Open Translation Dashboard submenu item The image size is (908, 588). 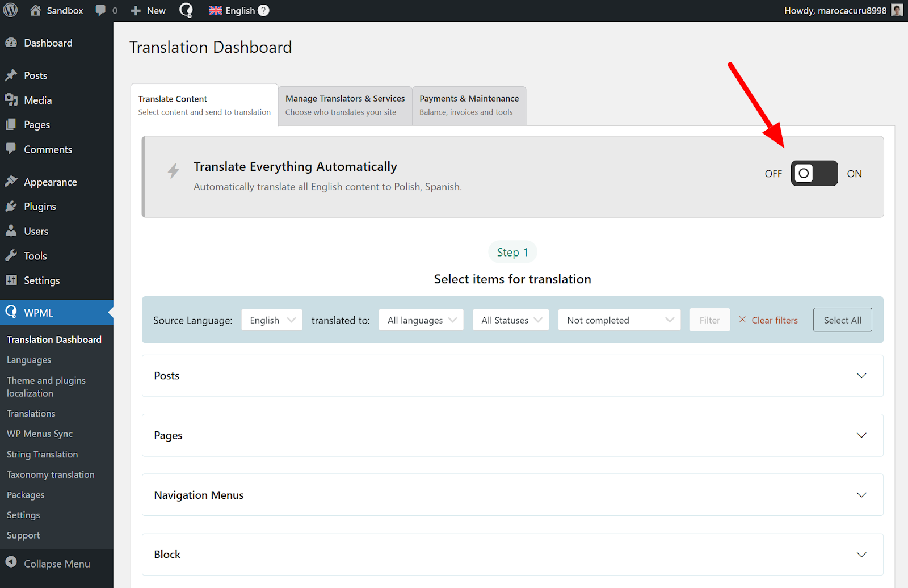coord(54,339)
